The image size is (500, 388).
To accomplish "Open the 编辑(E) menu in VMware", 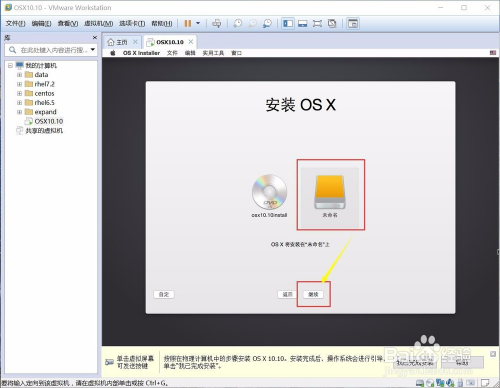I will tap(41, 23).
